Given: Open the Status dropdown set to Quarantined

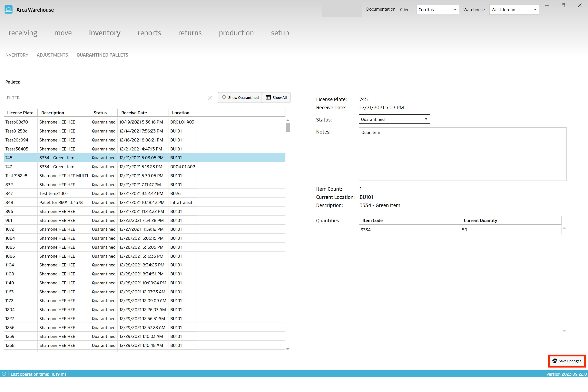Looking at the screenshot, I should 394,119.
